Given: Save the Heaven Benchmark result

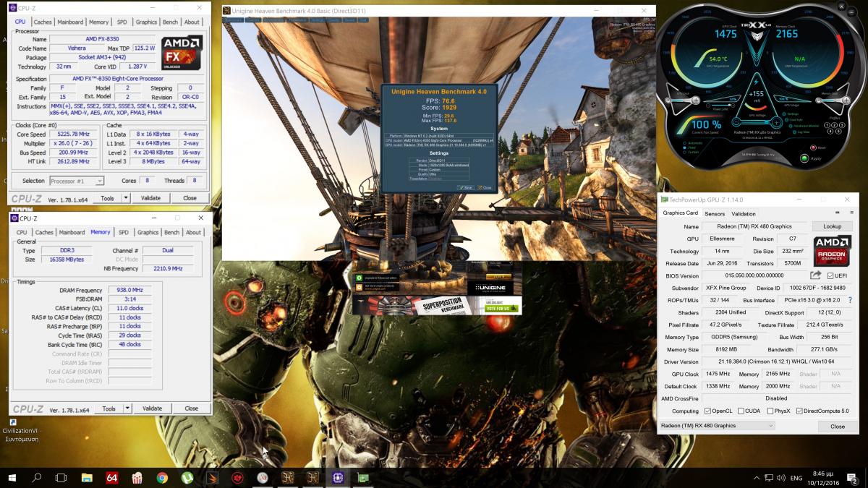Looking at the screenshot, I should coord(465,187).
